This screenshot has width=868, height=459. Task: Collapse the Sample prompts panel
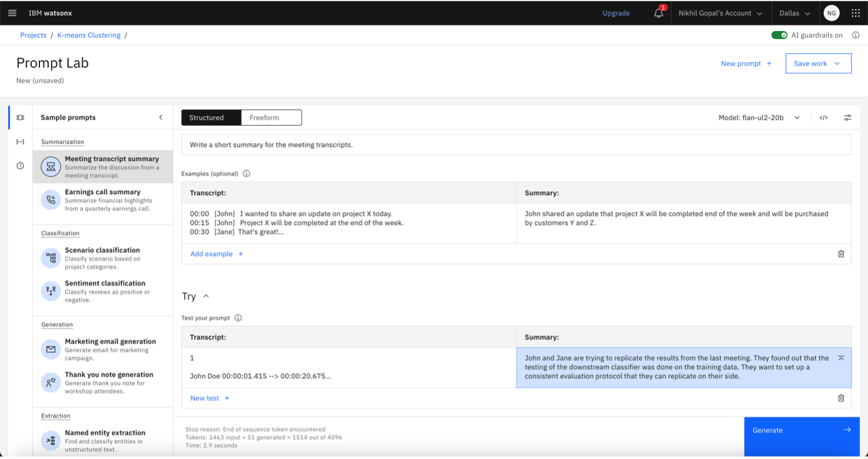pos(161,118)
